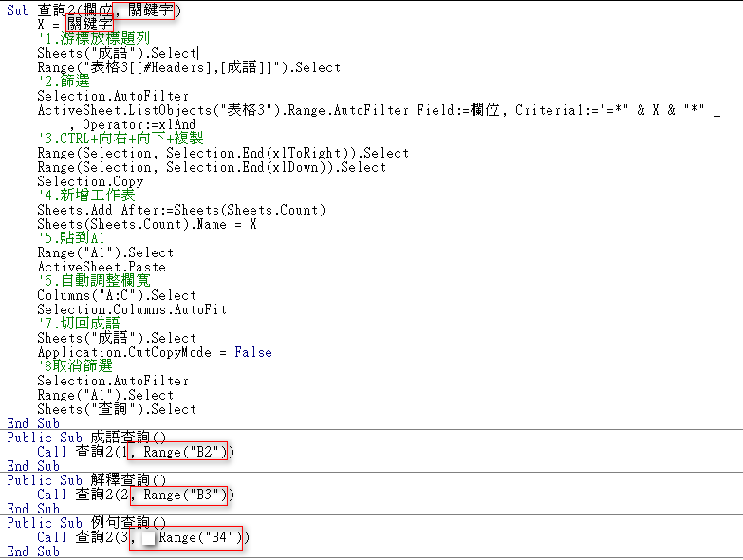
Task: Click the 'Sheets("查詢").Select' line
Action: pyautogui.click(x=117, y=409)
